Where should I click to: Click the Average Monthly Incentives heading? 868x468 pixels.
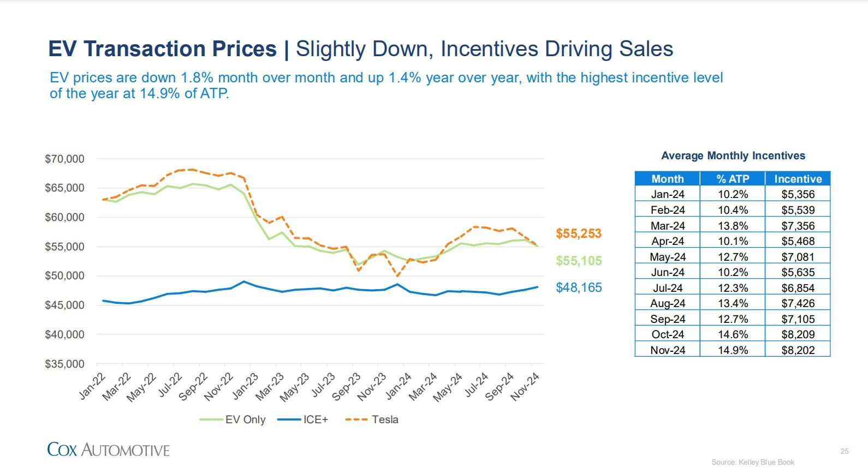[x=733, y=155]
